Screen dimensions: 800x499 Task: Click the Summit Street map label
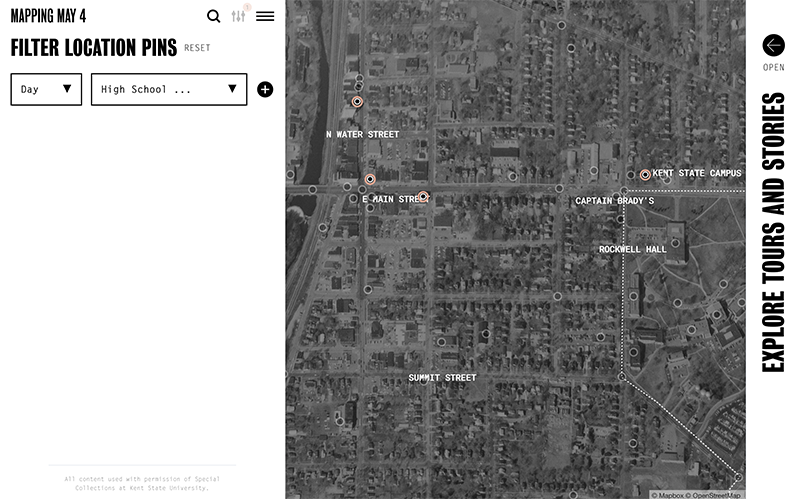(442, 378)
